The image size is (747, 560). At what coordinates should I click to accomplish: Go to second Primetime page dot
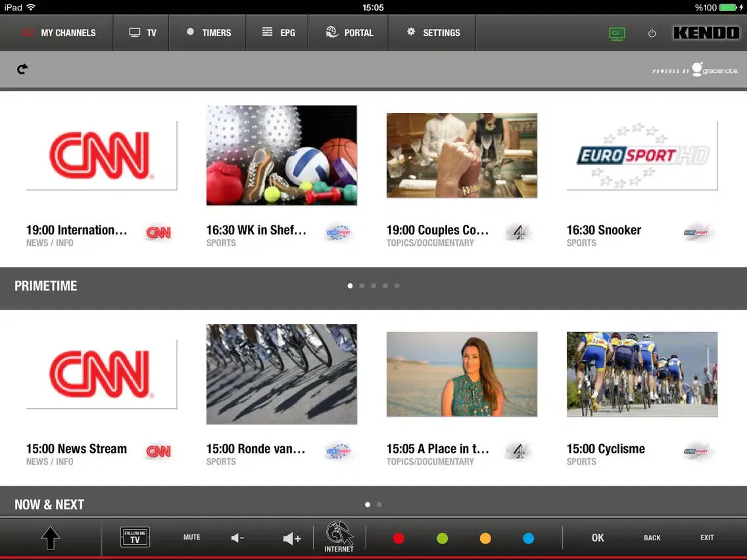[362, 286]
